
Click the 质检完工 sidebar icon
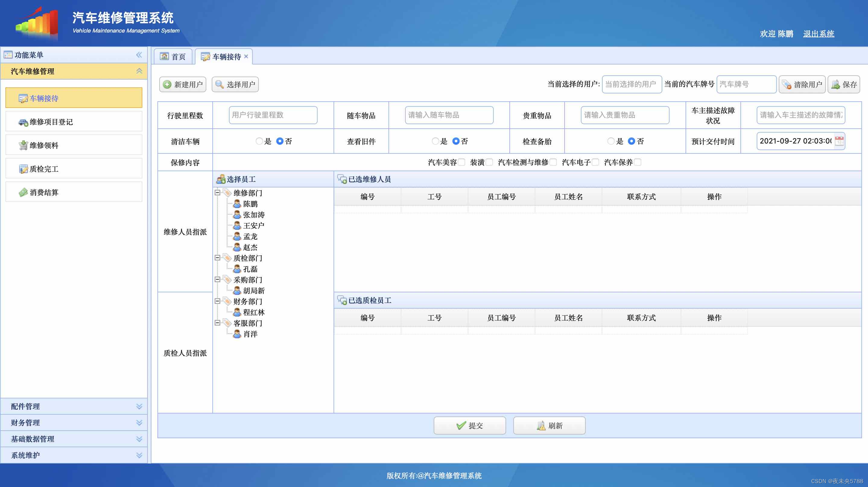(23, 169)
